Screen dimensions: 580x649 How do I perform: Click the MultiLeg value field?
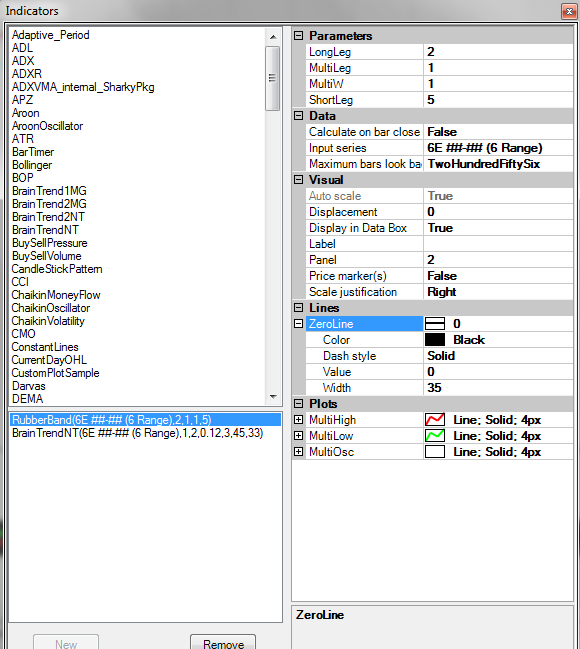[x=498, y=68]
